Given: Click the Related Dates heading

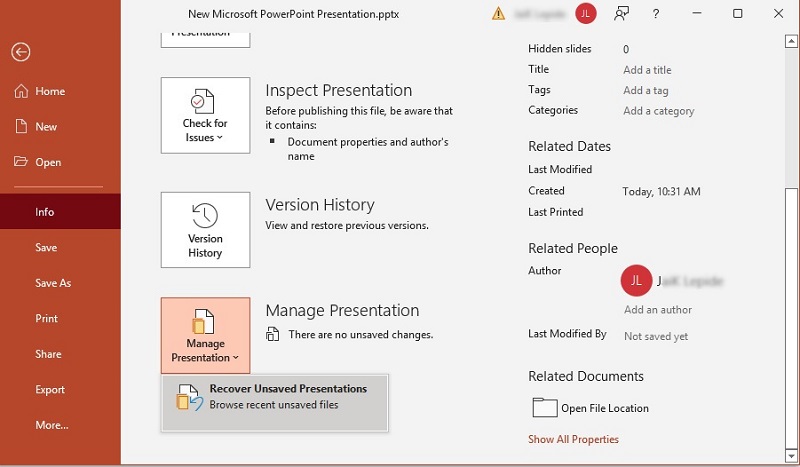Looking at the screenshot, I should (569, 146).
